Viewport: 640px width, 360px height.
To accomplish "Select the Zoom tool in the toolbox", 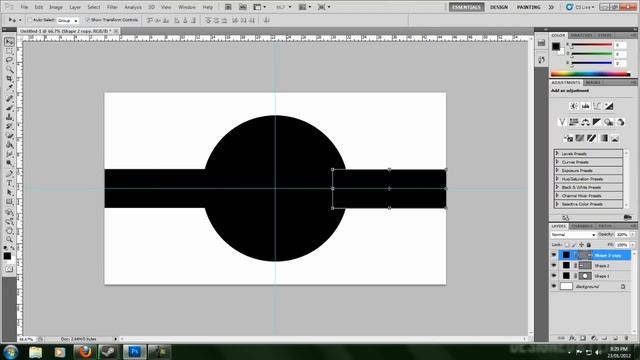I will pyautogui.click(x=9, y=240).
